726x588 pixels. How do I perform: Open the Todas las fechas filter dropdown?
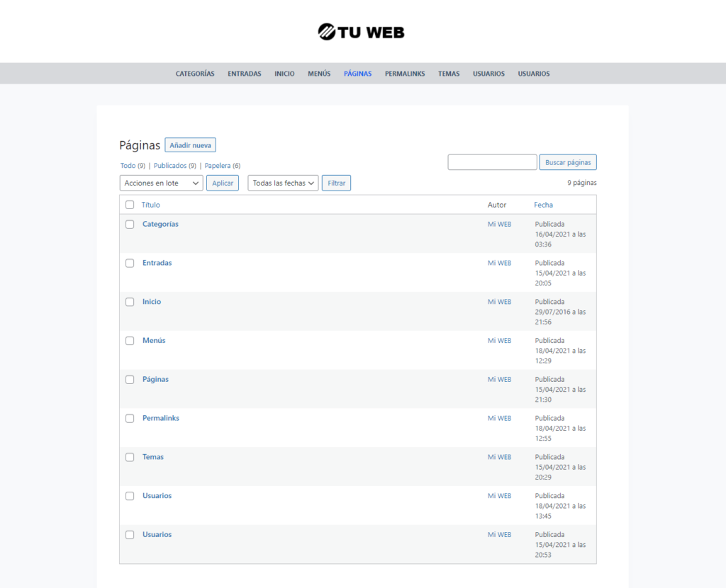pos(282,183)
